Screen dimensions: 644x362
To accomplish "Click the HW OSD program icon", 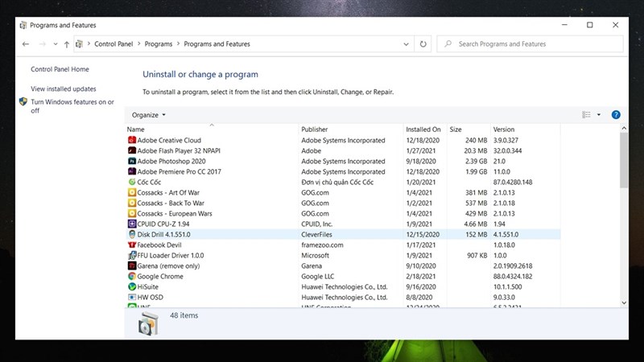I will click(132, 297).
